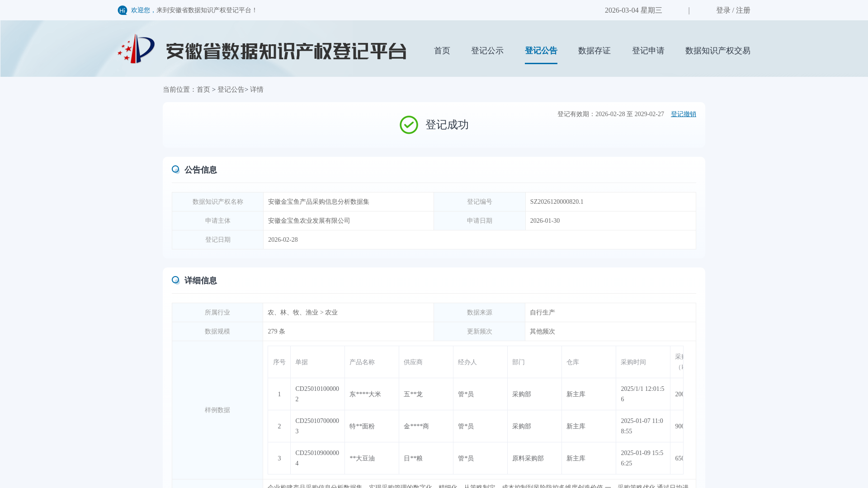Click the 仓库 column header

pyautogui.click(x=573, y=362)
